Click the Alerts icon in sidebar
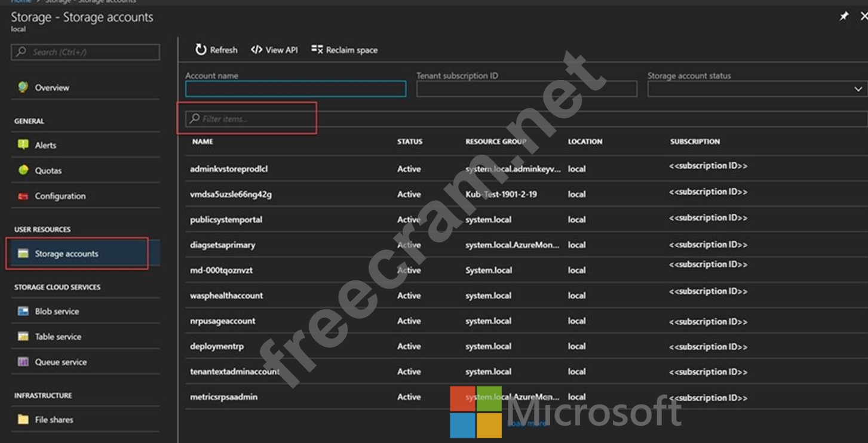Screen dimensions: 868x443 pyautogui.click(x=23, y=144)
